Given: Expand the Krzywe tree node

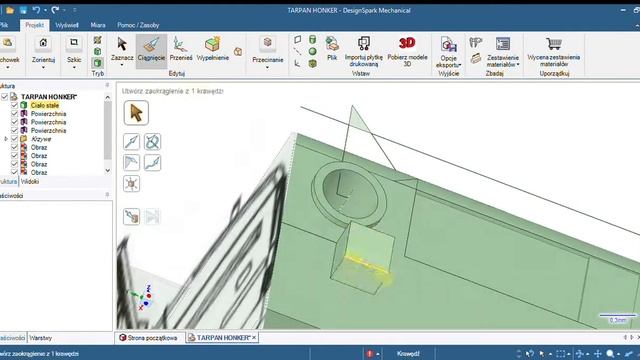Looking at the screenshot, I should (6, 139).
